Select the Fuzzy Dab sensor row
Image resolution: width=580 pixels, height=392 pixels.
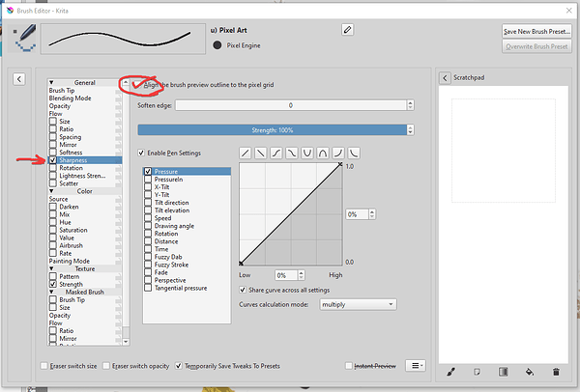click(x=187, y=257)
